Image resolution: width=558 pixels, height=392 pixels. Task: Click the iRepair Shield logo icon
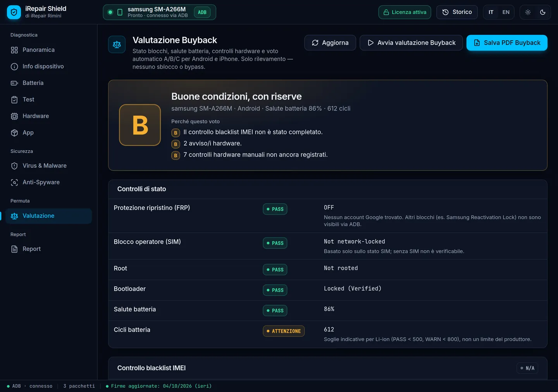tap(14, 12)
